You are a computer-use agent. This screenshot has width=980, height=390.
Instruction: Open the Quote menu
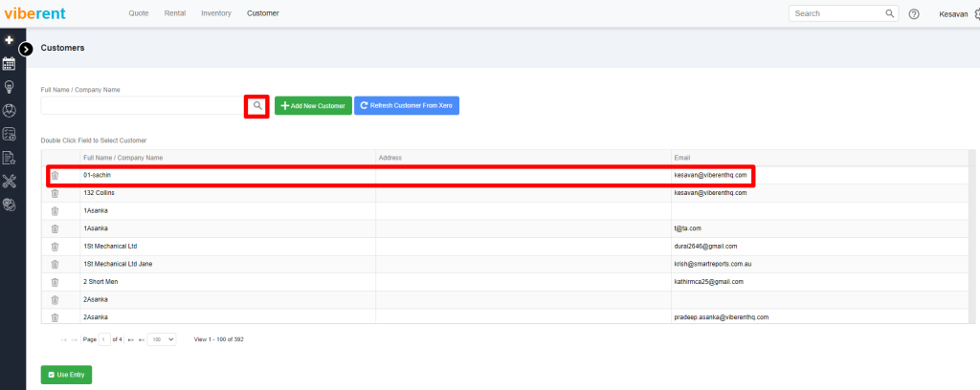click(138, 13)
